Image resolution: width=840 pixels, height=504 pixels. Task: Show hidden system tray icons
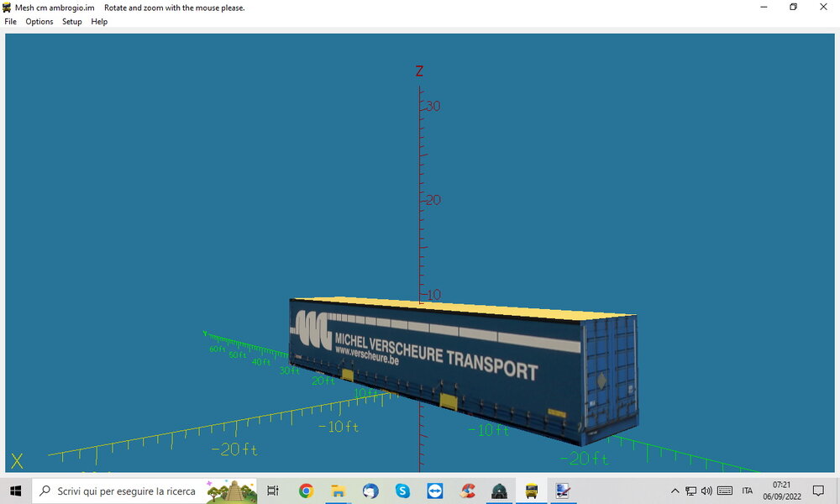675,491
